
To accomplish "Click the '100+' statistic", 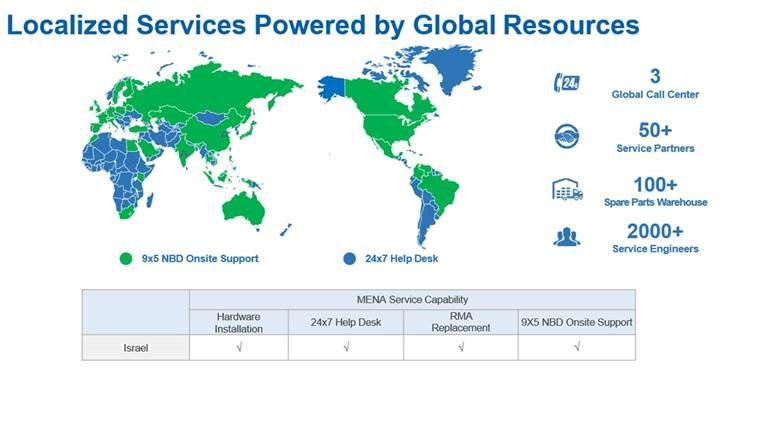I will 655,185.
